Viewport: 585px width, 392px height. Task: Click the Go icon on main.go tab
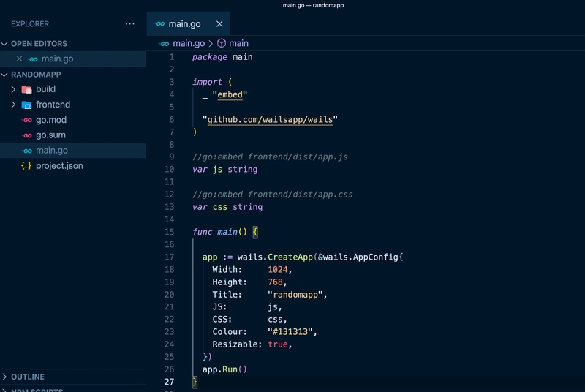(x=159, y=24)
